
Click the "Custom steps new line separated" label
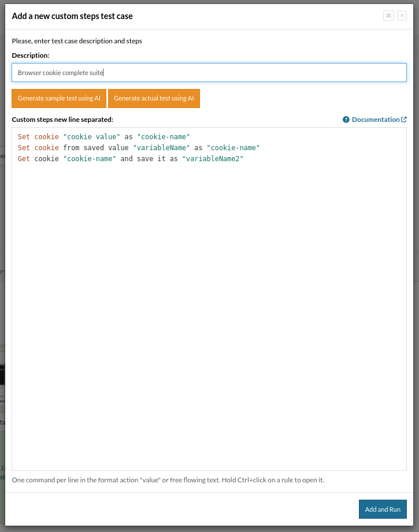[x=62, y=120]
